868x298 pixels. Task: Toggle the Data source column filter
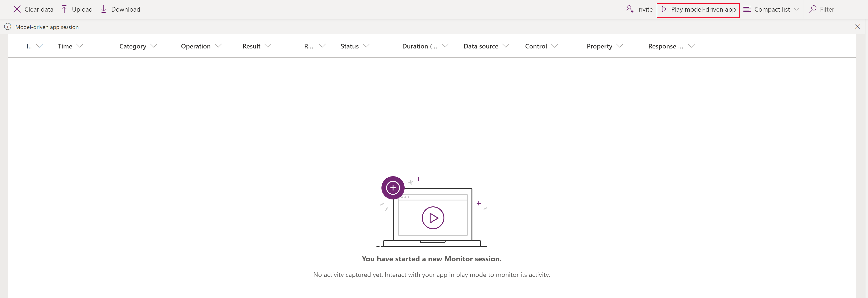[508, 45]
